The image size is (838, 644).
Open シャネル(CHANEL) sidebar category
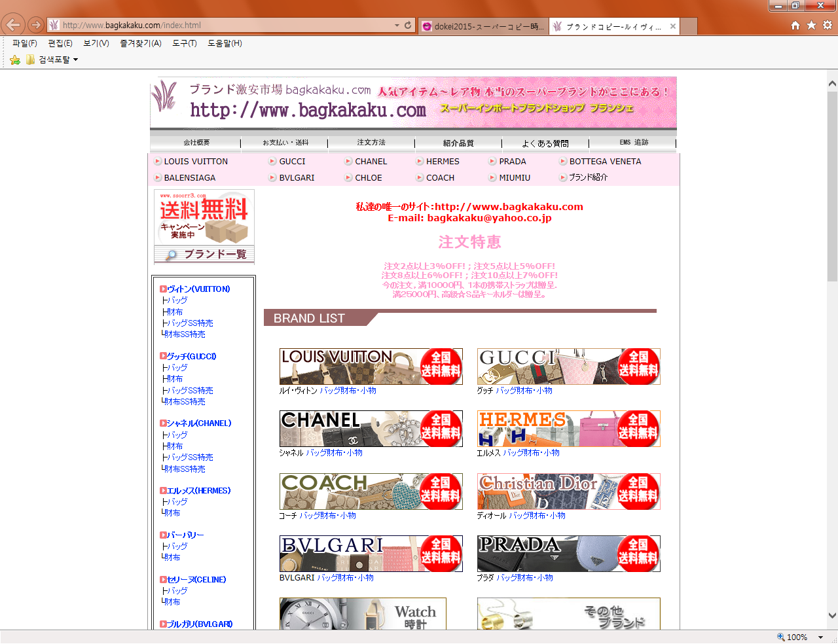pyautogui.click(x=198, y=423)
